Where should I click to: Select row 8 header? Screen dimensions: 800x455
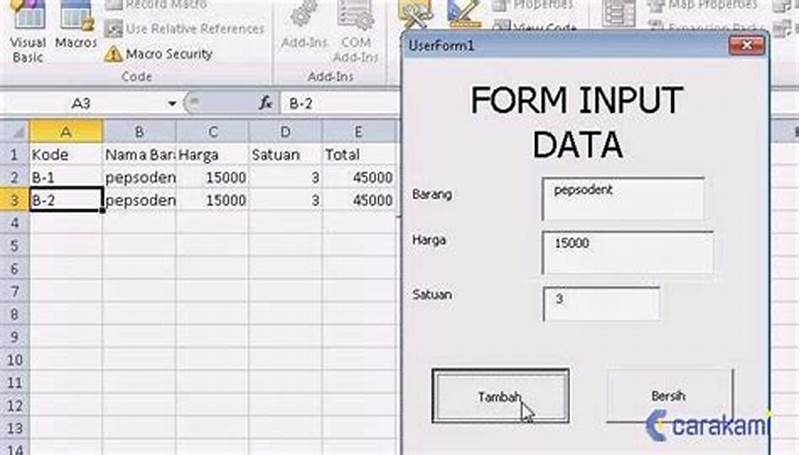coord(14,314)
